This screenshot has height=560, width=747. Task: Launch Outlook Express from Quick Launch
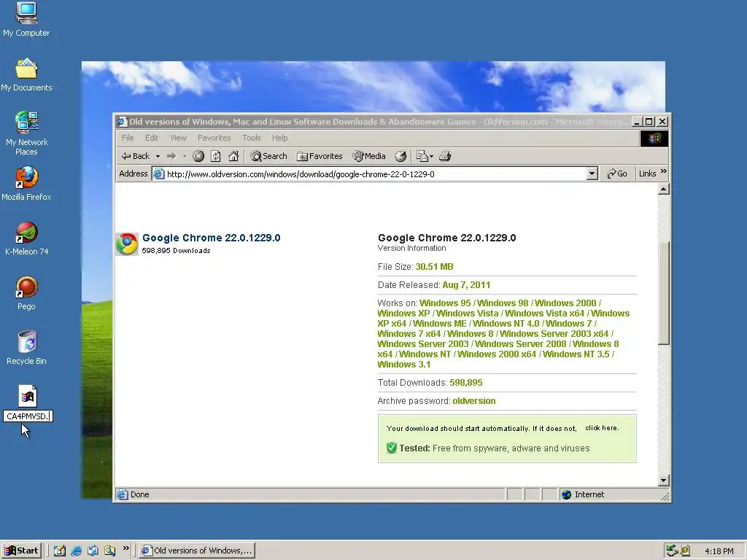[x=93, y=551]
